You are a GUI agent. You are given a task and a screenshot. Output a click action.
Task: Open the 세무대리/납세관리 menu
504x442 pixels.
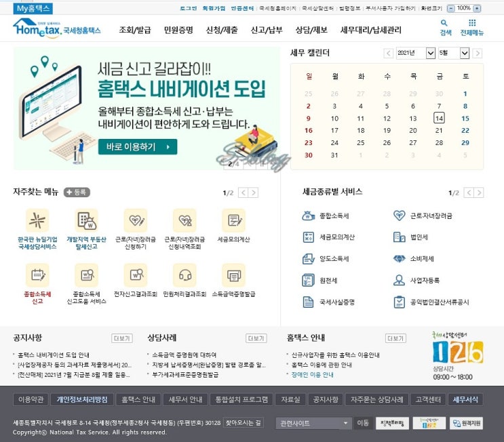coord(371,30)
